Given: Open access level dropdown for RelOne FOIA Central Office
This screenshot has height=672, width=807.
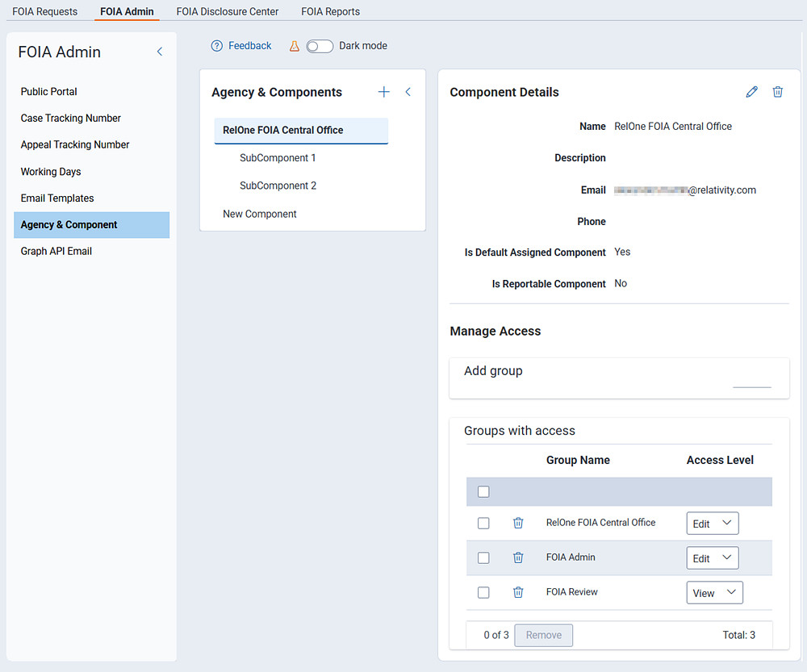Looking at the screenshot, I should (x=713, y=524).
